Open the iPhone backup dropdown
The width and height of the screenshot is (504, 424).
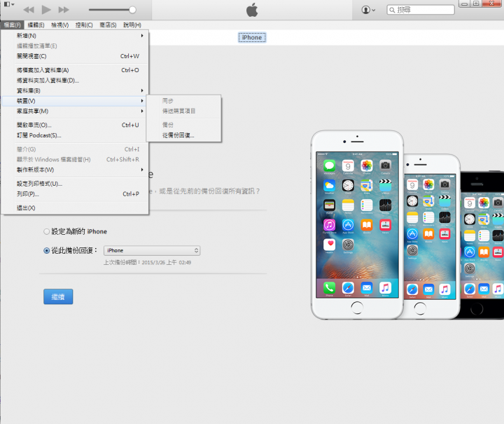(x=152, y=250)
